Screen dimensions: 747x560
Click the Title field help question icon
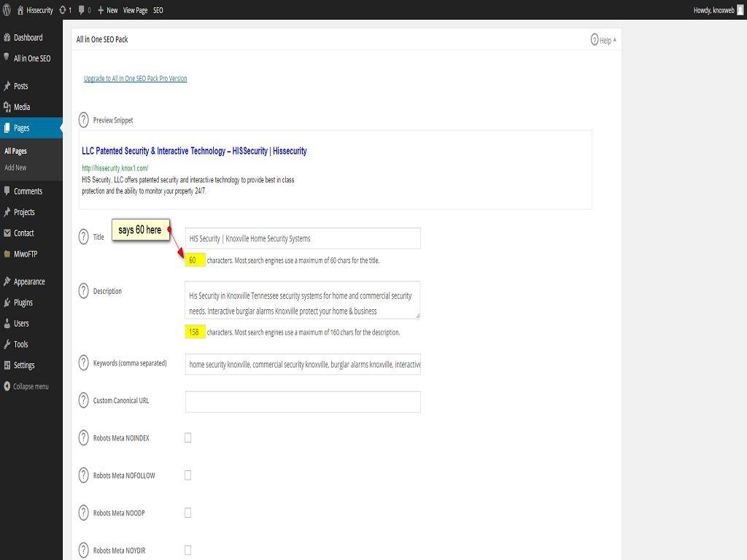(x=83, y=237)
